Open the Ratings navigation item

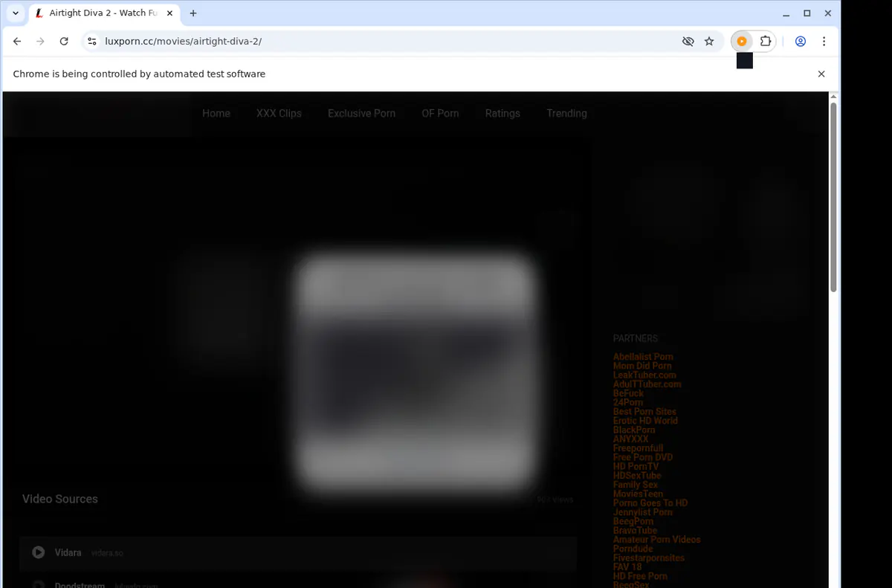click(x=502, y=113)
